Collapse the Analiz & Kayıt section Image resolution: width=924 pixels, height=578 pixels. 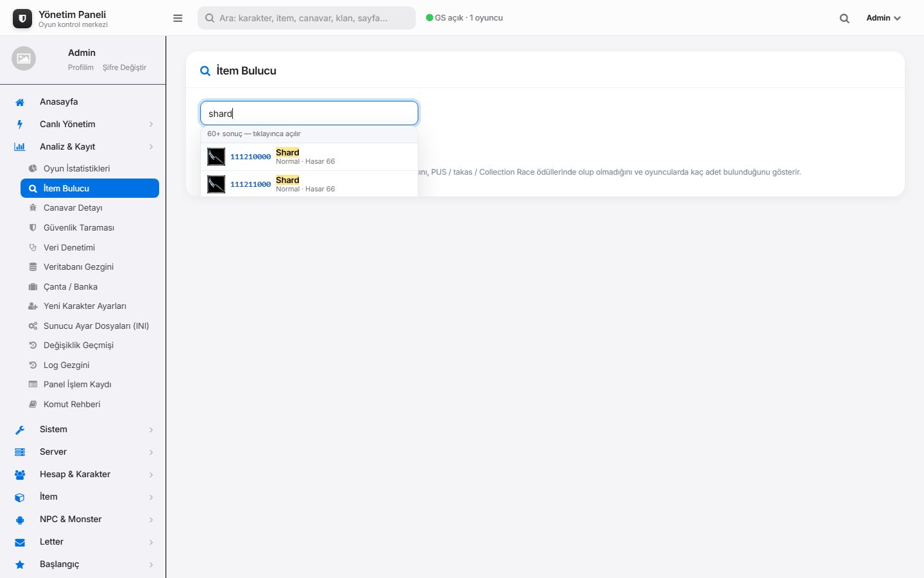(x=83, y=146)
